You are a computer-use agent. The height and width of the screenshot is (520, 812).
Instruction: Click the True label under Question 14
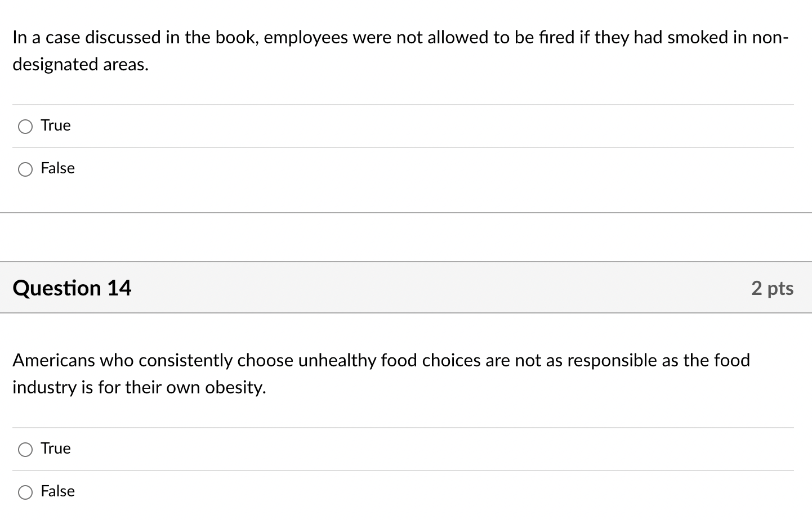coord(55,449)
